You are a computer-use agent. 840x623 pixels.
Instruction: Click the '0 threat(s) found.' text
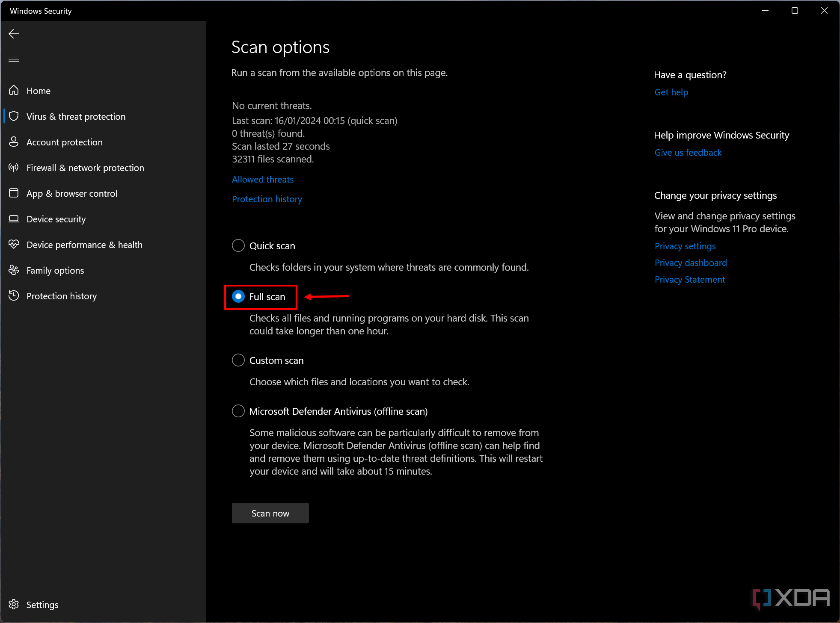click(268, 133)
